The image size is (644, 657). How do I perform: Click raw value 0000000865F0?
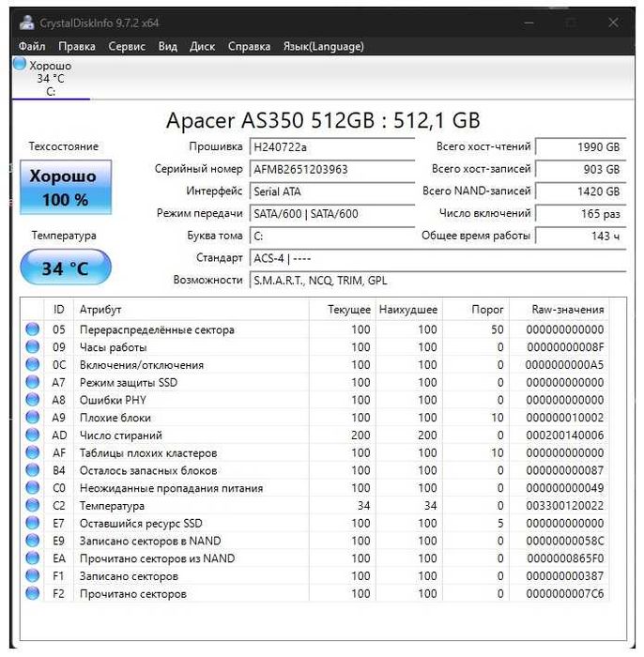(565, 558)
